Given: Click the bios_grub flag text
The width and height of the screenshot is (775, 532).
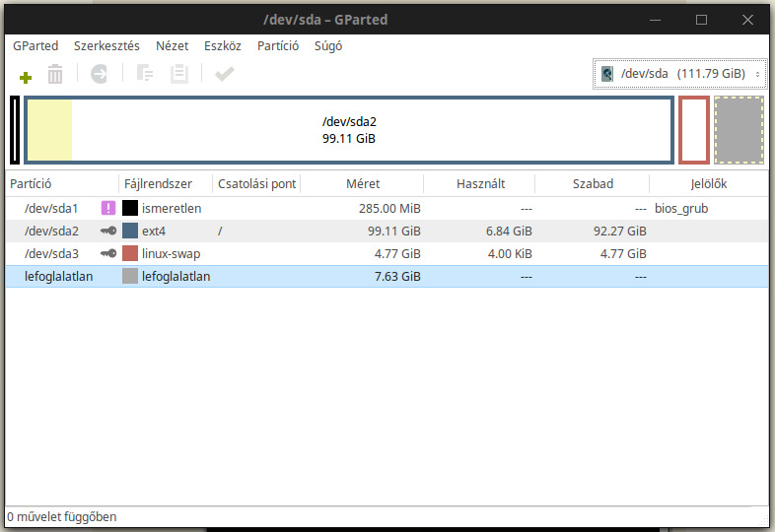Looking at the screenshot, I should [x=681, y=209].
